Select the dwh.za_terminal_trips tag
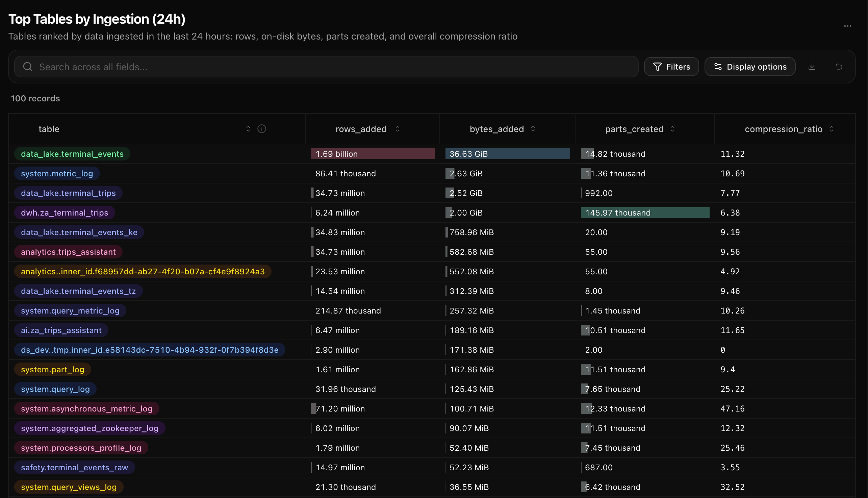The height and width of the screenshot is (498, 868). pos(65,213)
